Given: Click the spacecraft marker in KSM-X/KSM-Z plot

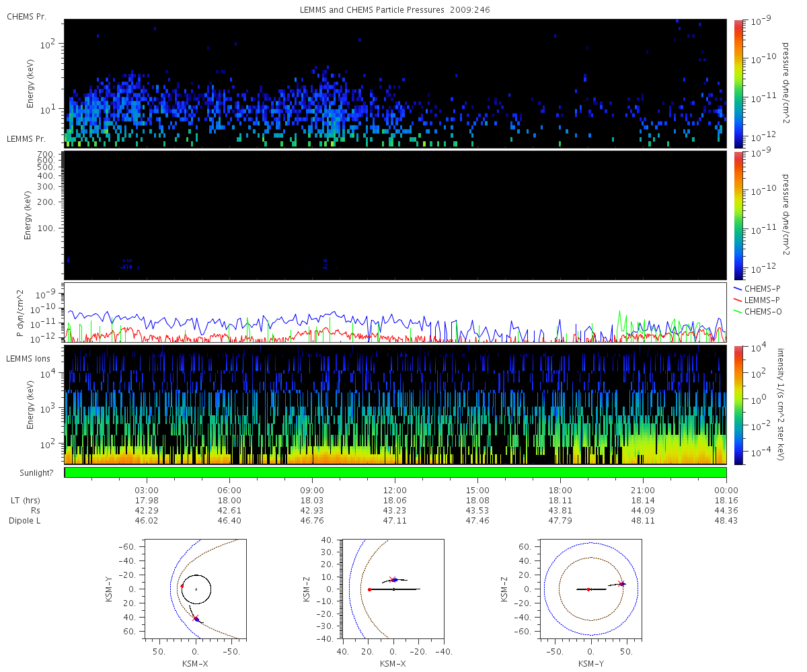Looking at the screenshot, I should tap(394, 579).
